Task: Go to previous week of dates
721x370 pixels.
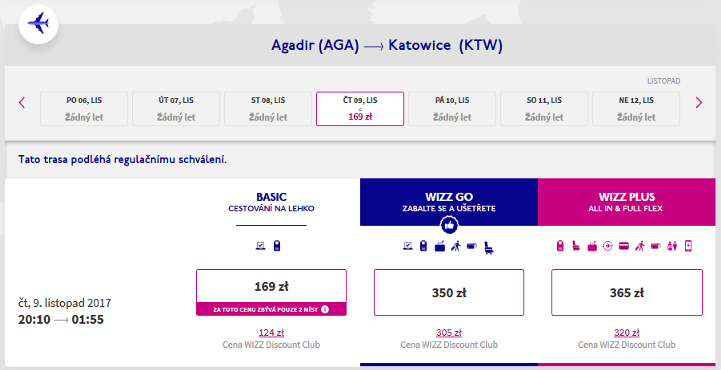Action: pyautogui.click(x=22, y=102)
